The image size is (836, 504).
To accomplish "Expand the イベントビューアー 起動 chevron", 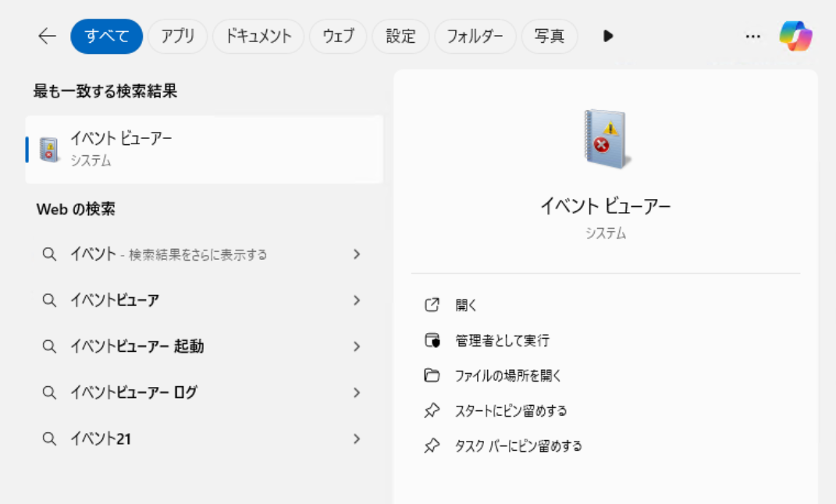I will tap(357, 346).
